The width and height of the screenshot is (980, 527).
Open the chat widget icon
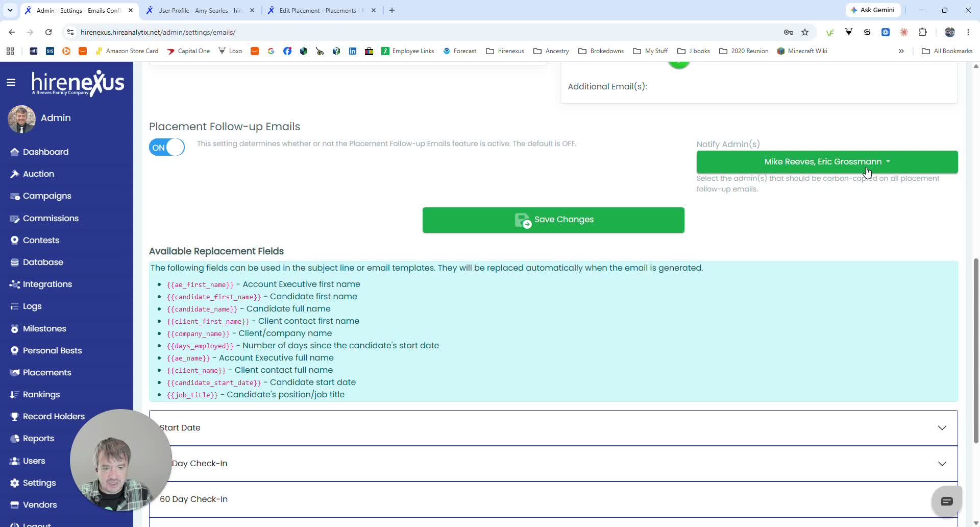[947, 501]
